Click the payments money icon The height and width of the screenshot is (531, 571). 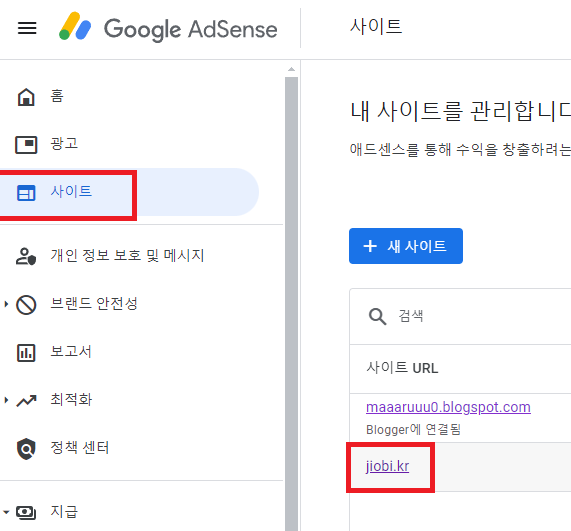(x=26, y=512)
